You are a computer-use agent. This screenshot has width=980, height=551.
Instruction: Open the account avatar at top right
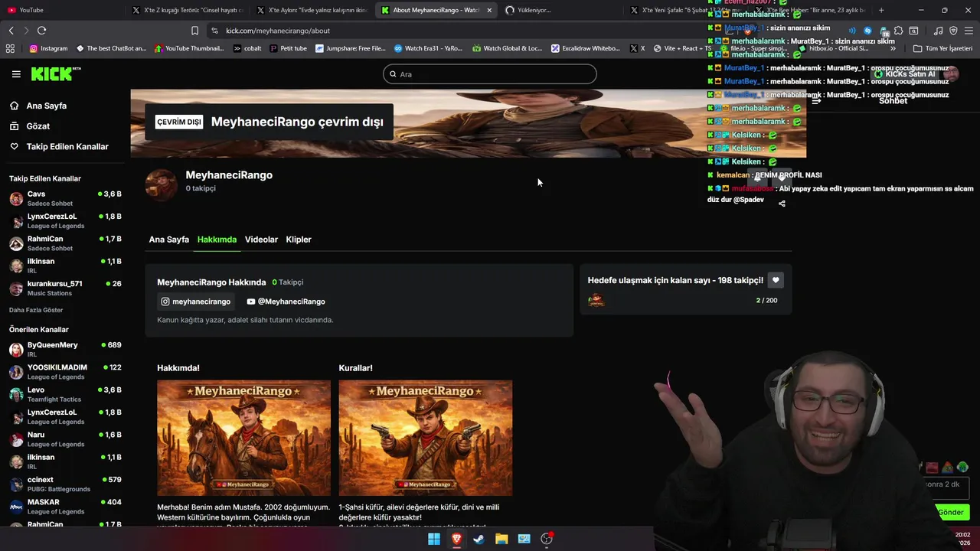[x=952, y=73]
